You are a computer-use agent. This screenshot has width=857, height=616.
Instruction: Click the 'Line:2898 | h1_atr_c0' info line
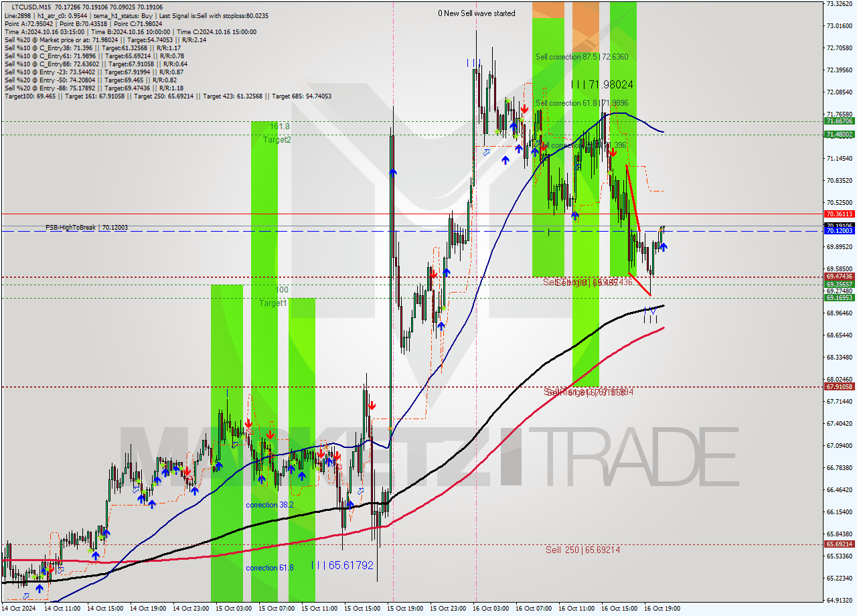point(137,15)
